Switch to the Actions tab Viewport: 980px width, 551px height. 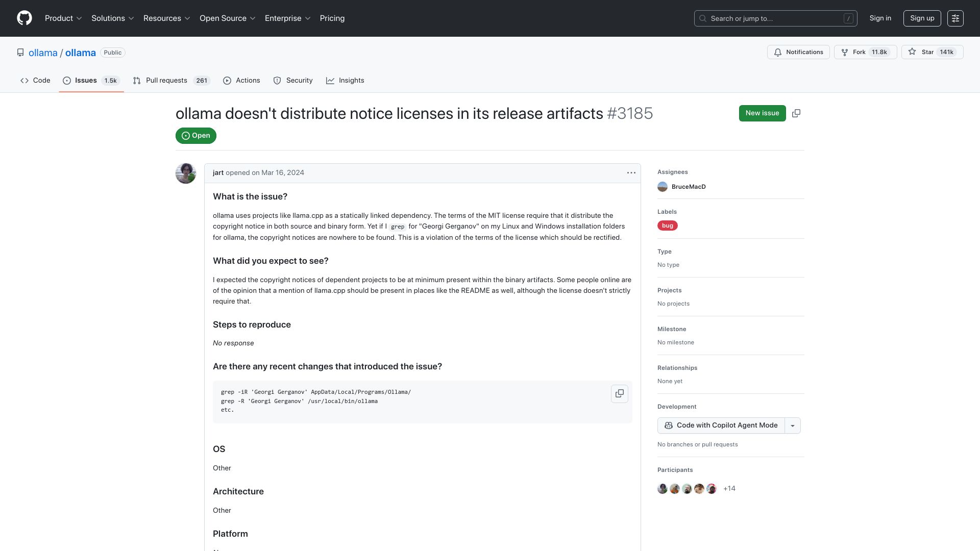(241, 81)
